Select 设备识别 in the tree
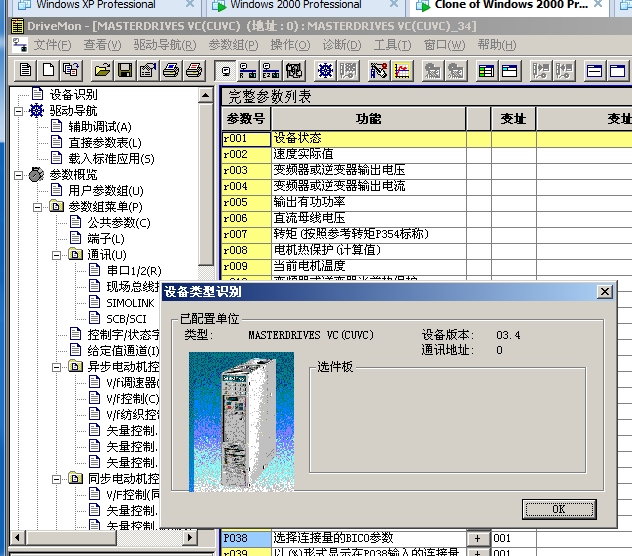Viewport: 632px width, 556px height. [x=73, y=95]
